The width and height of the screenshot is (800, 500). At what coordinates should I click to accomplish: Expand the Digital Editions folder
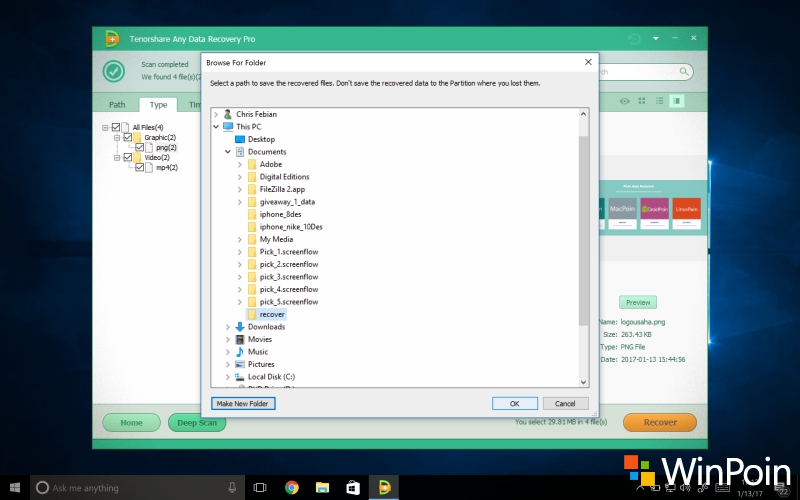coord(239,177)
